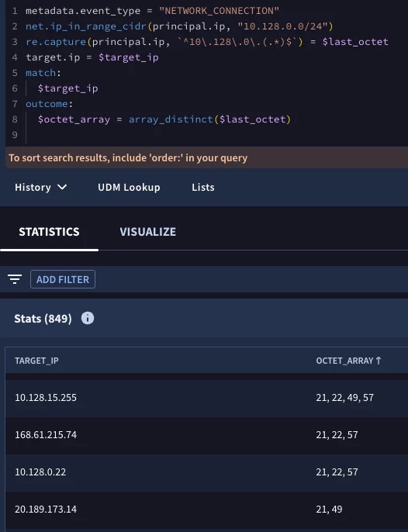Select the 168.61.215.74 target IP
The image size is (408, 532).
coord(46,435)
